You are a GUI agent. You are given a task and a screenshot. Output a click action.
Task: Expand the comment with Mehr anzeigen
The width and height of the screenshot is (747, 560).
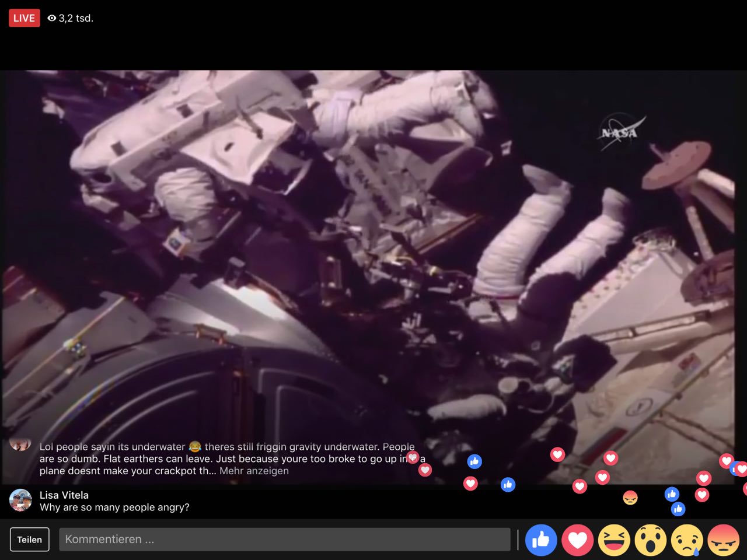pyautogui.click(x=254, y=471)
